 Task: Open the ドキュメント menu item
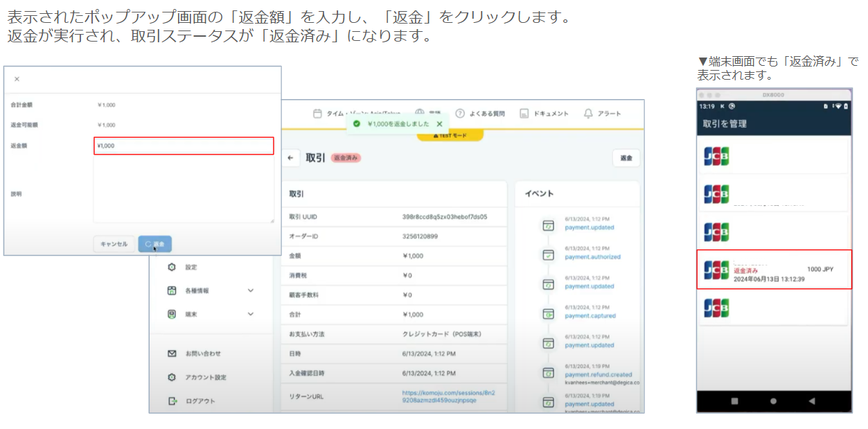click(x=544, y=114)
